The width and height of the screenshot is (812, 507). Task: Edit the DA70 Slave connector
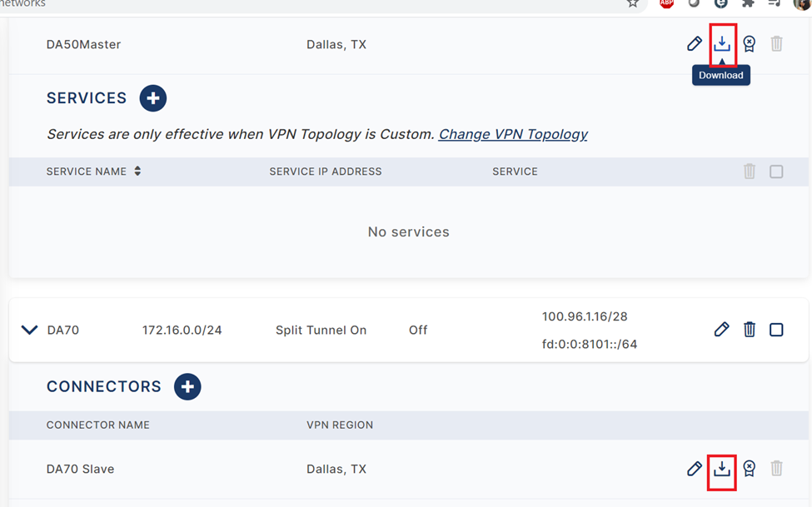pyautogui.click(x=695, y=469)
